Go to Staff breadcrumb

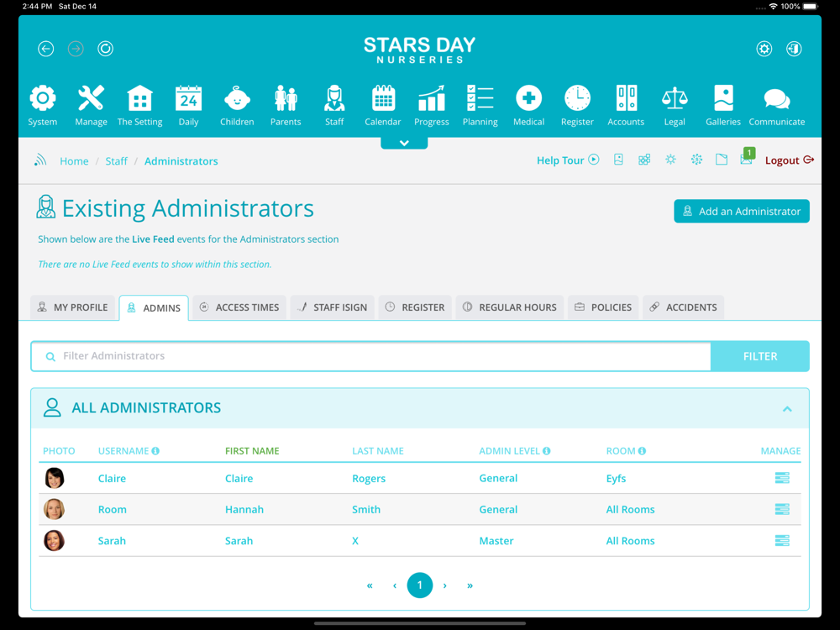116,161
